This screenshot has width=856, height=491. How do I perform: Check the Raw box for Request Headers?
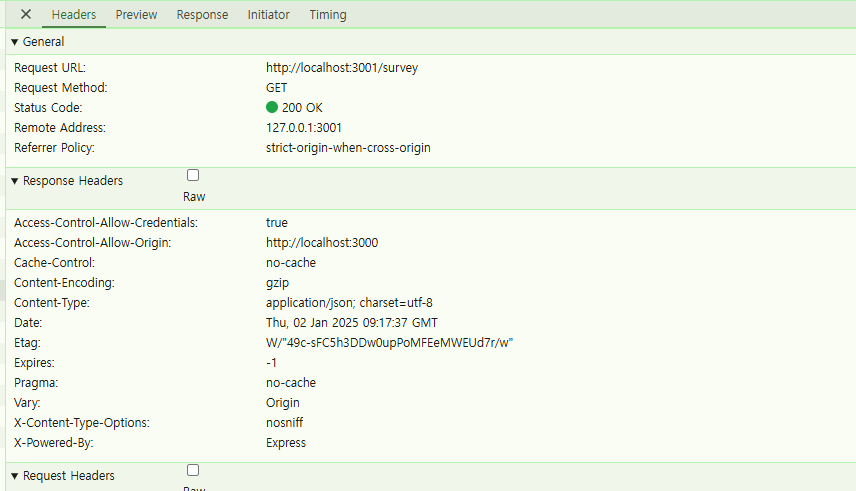(x=193, y=470)
